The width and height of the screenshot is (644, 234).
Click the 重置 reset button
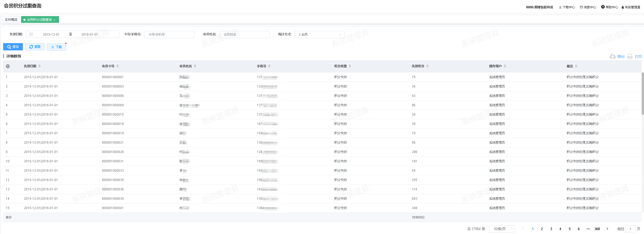coord(35,47)
